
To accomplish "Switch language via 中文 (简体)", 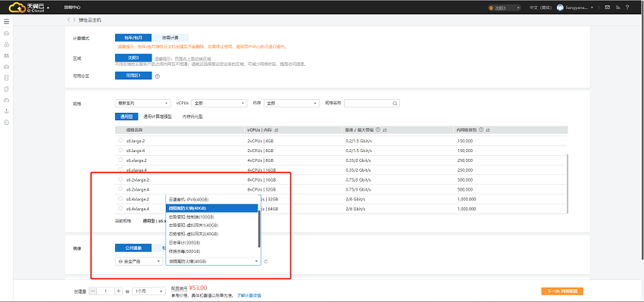I will pos(540,8).
